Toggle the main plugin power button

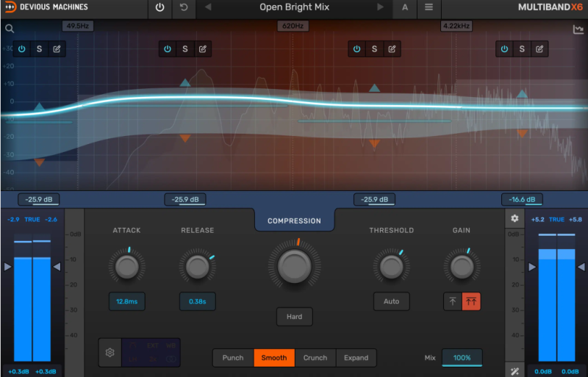(x=159, y=7)
